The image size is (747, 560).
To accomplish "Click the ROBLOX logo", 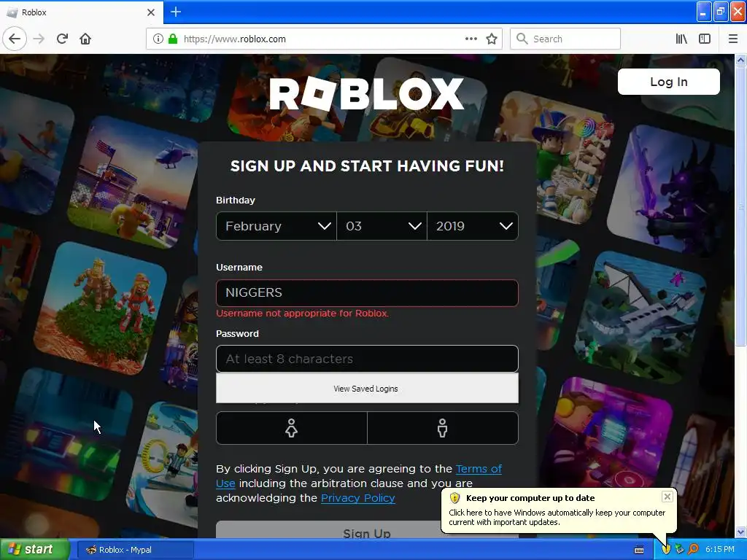I will 366,93.
